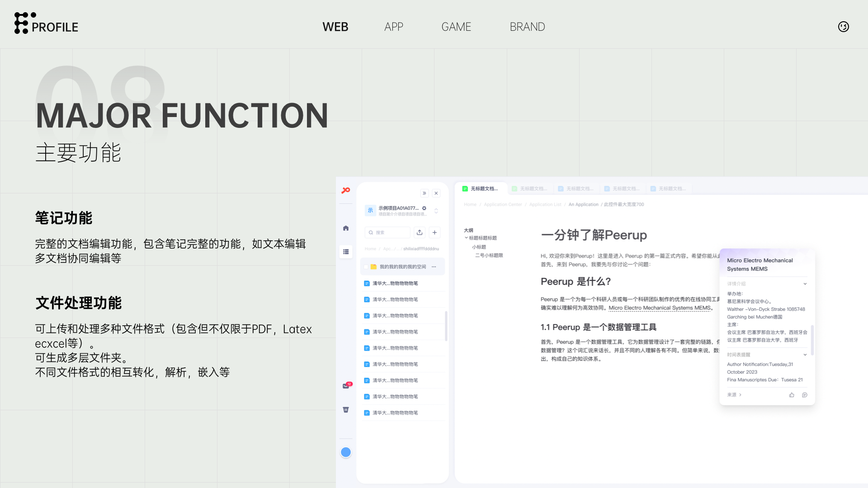Click the 来源 link in the MEMS card
This screenshot has width=868, height=488.
[734, 395]
